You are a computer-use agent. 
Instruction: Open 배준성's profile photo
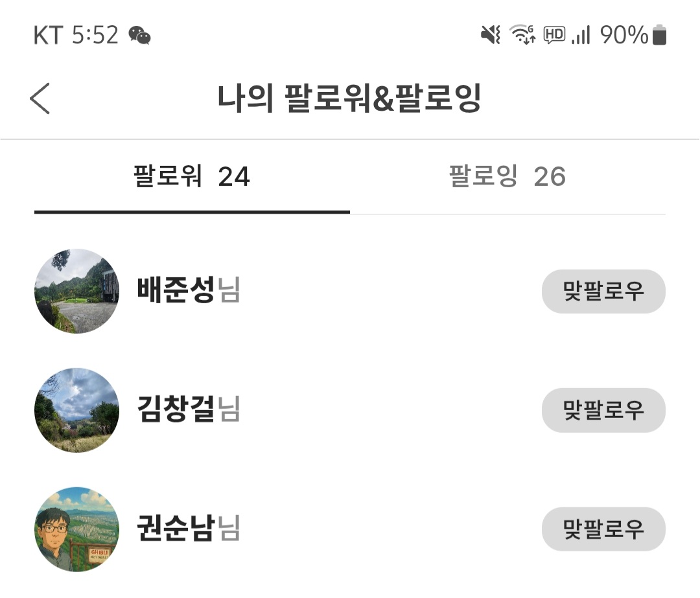tap(76, 292)
